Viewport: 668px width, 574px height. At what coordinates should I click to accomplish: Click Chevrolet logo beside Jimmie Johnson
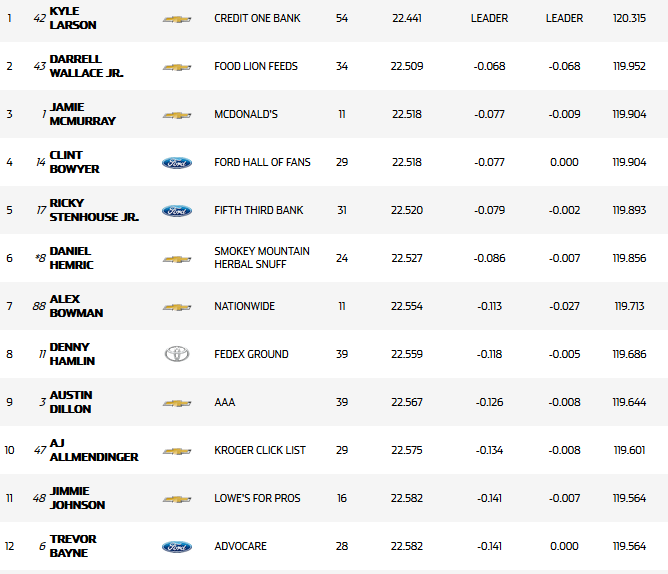(176, 499)
